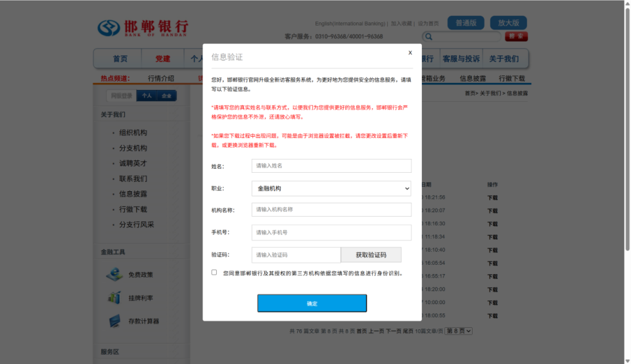Click 信息披露 in hot channels bar
Viewport: 631px width, 364px height.
[473, 78]
